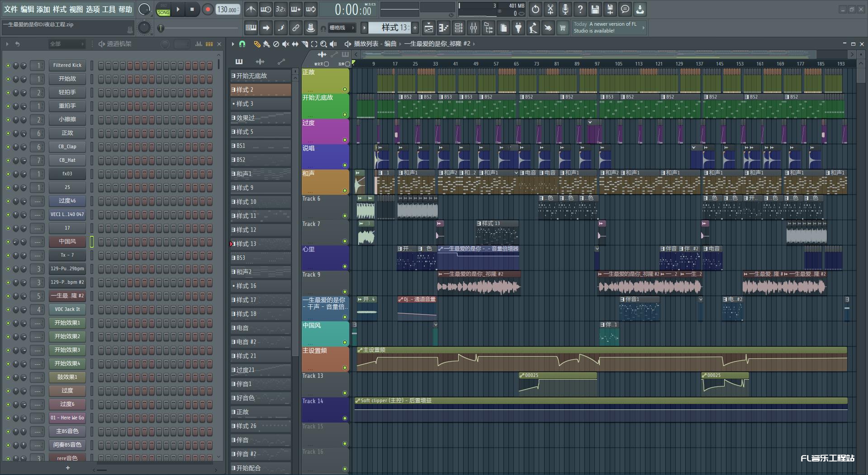Open the 栅格线 snap dropdown

point(342,28)
